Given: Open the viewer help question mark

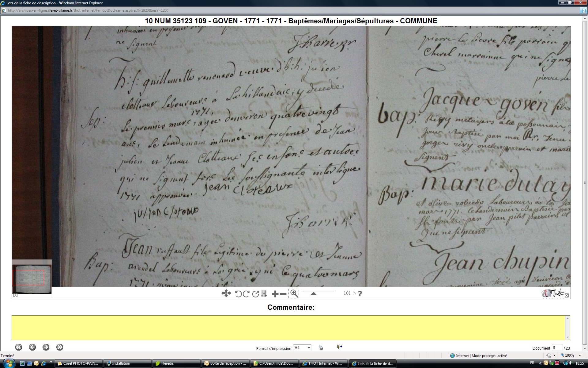Looking at the screenshot, I should click(x=360, y=293).
